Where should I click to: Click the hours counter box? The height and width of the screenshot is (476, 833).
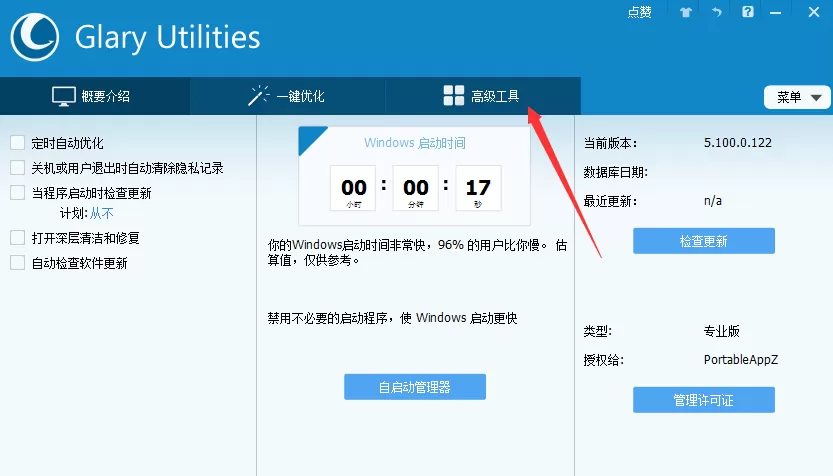click(x=353, y=188)
